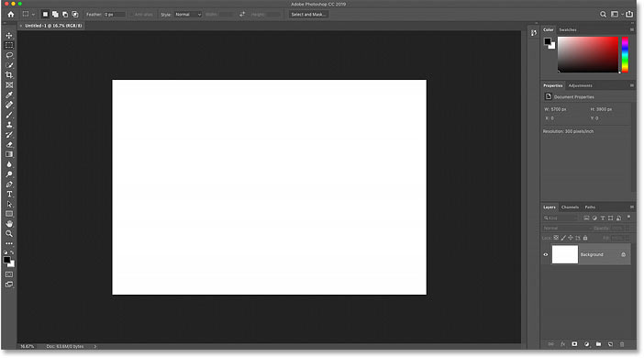Screen dimensions: 644x358
Task: Click the Share icon at top right
Action: 629,14
